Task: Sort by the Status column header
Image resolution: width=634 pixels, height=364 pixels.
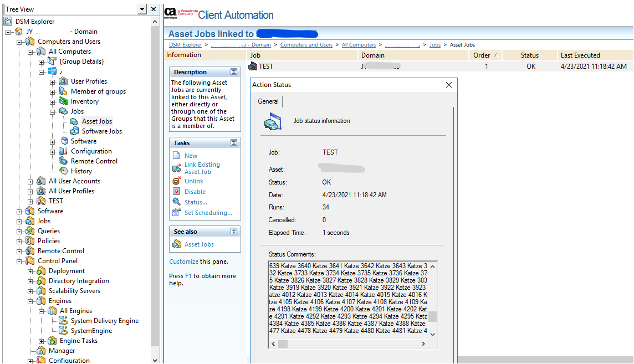Action: click(x=530, y=55)
